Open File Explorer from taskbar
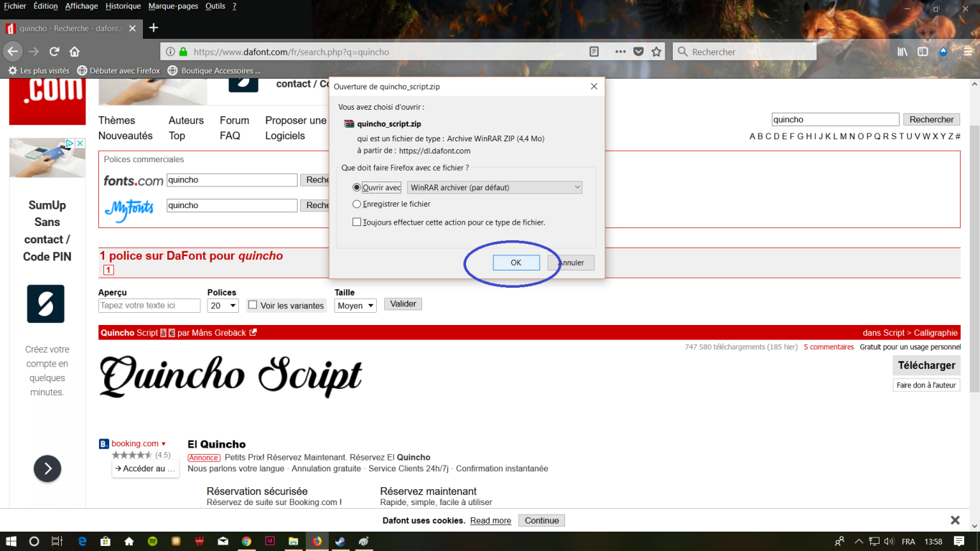 294,541
